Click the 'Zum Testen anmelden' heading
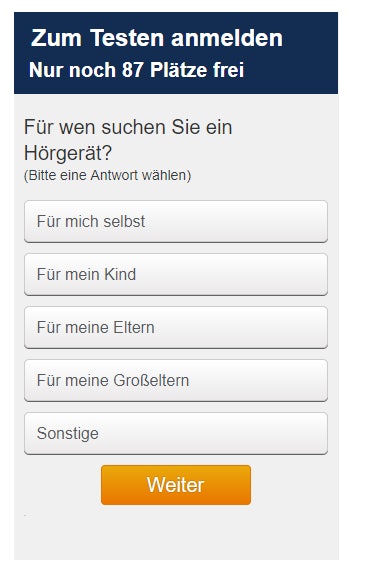 click(157, 38)
